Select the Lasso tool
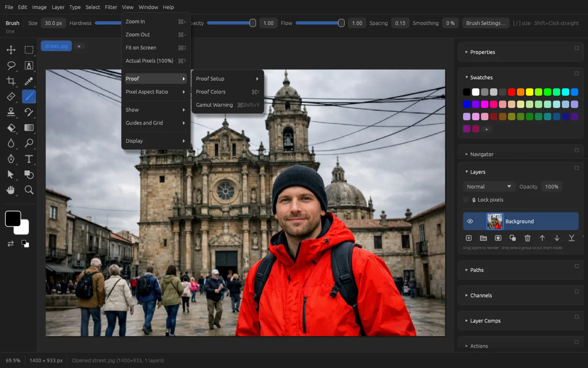 (x=11, y=66)
